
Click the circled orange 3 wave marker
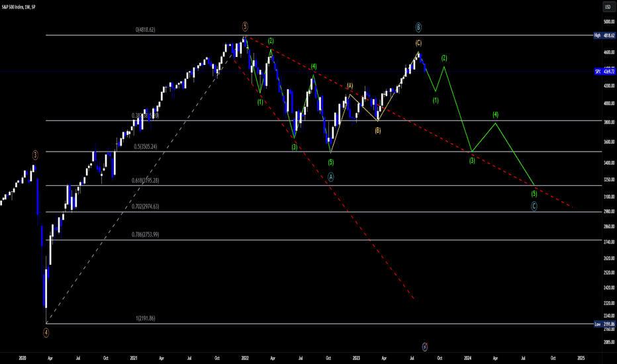tap(35, 154)
